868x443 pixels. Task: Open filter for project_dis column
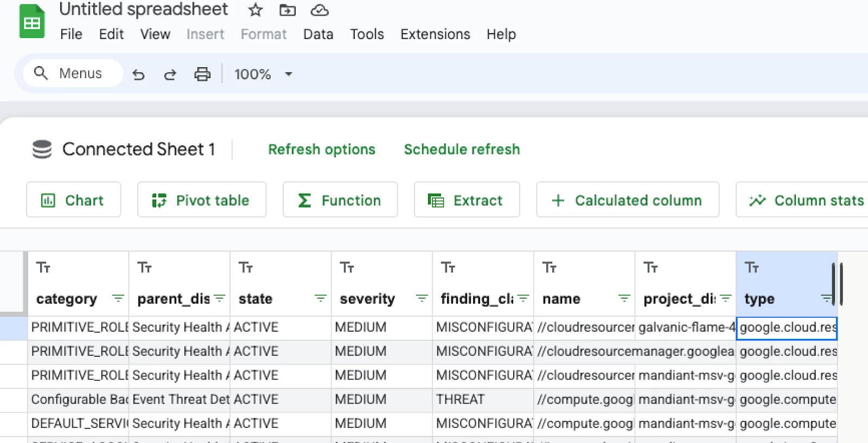pyautogui.click(x=725, y=298)
